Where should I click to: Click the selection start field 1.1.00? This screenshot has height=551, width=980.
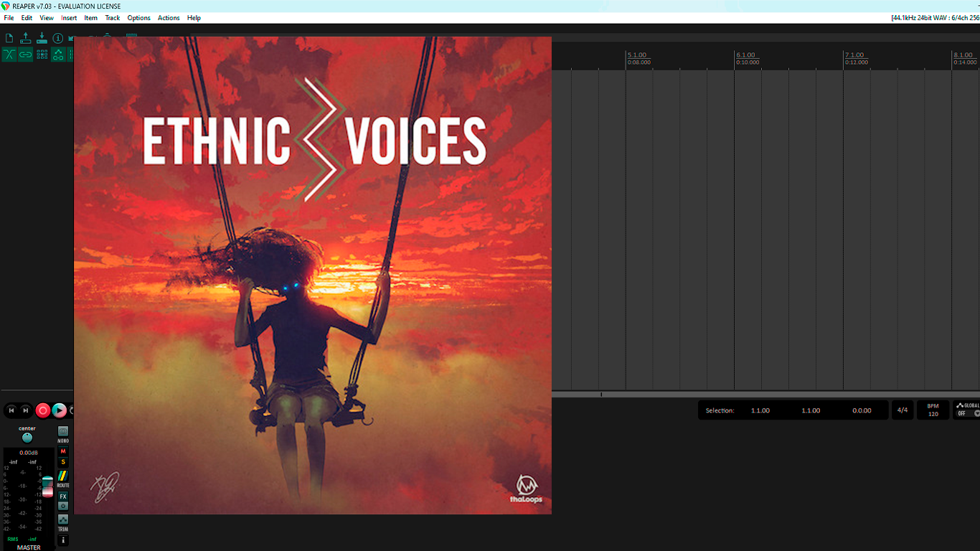click(760, 410)
